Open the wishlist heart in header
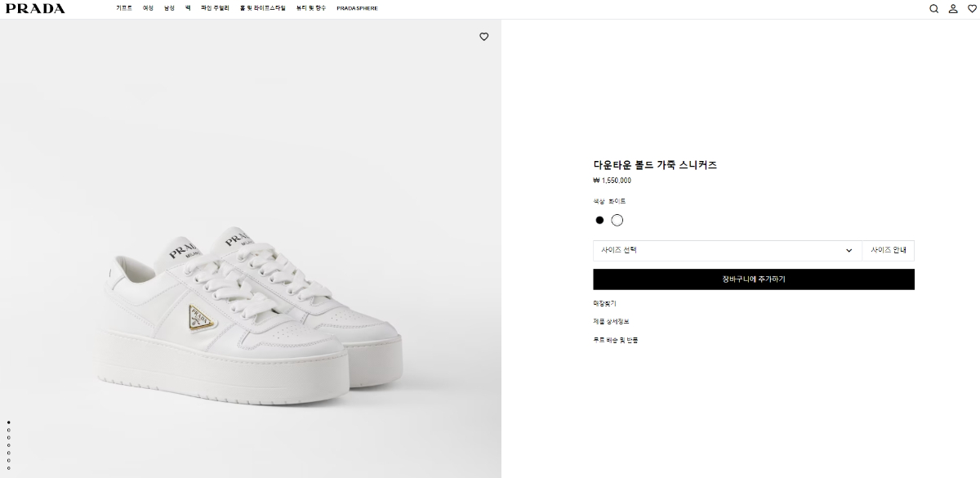Image resolution: width=980 pixels, height=478 pixels. [x=971, y=9]
